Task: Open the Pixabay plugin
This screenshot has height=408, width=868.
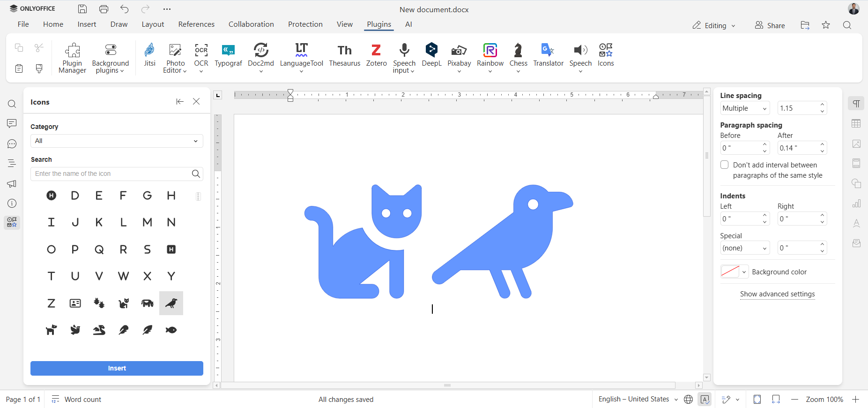Action: [x=459, y=58]
